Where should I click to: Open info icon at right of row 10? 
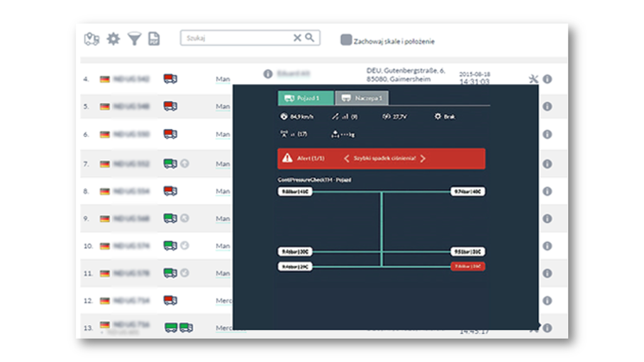pyautogui.click(x=547, y=246)
